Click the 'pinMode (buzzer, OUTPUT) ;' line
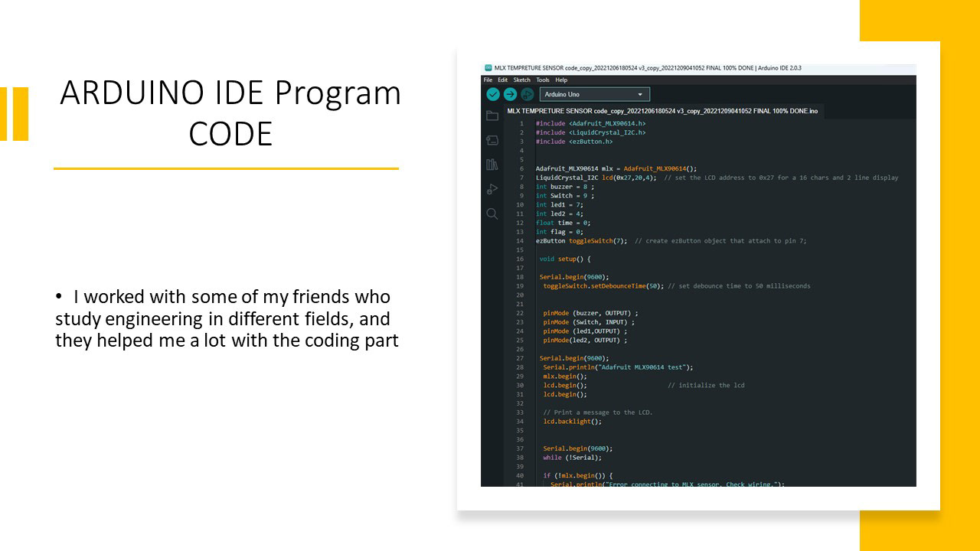Viewport: 980px width, 551px height. [x=591, y=313]
